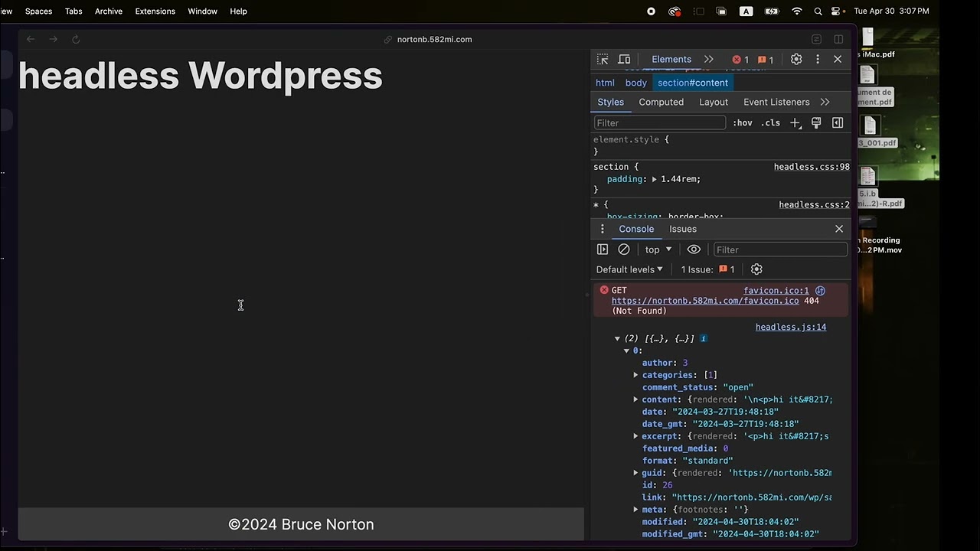
Task: Reload the page with the refresh icon
Action: pyautogui.click(x=76, y=39)
